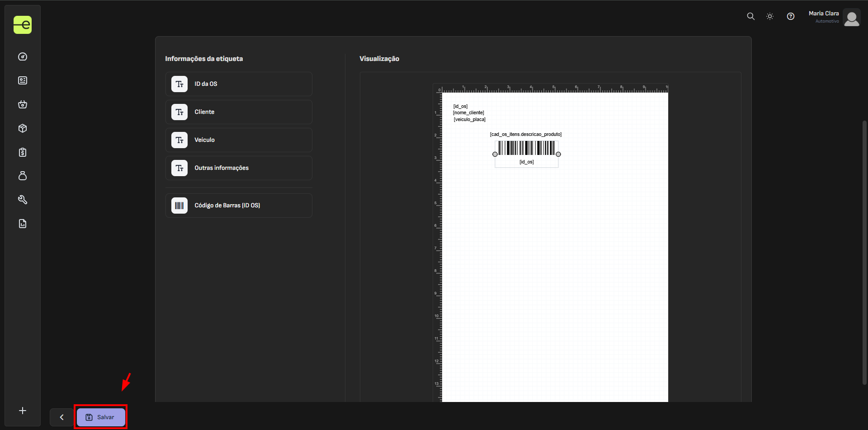Select the [id_os] text at canvas top
The width and height of the screenshot is (868, 430).
[x=460, y=107]
